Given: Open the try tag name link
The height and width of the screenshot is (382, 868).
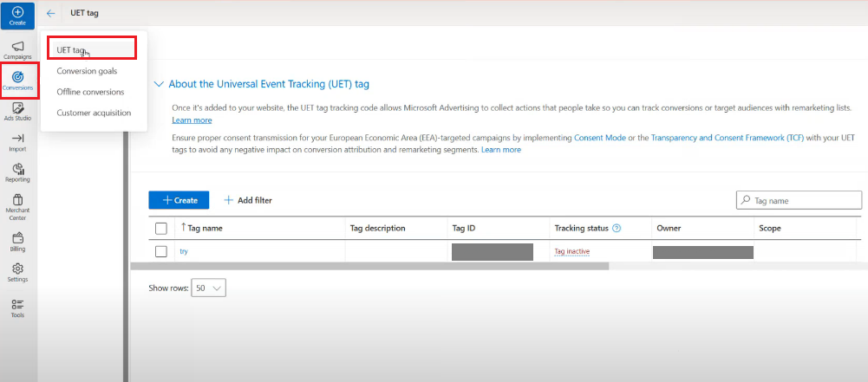Looking at the screenshot, I should [184, 251].
